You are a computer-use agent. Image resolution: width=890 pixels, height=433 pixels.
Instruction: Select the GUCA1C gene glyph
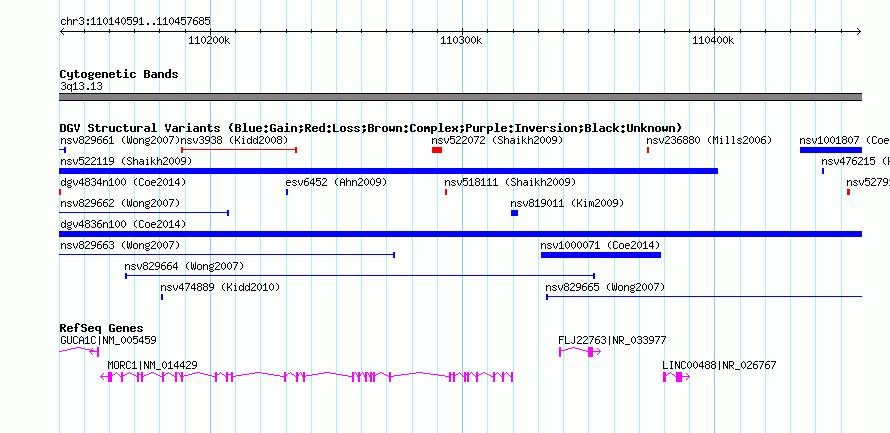pos(79,352)
